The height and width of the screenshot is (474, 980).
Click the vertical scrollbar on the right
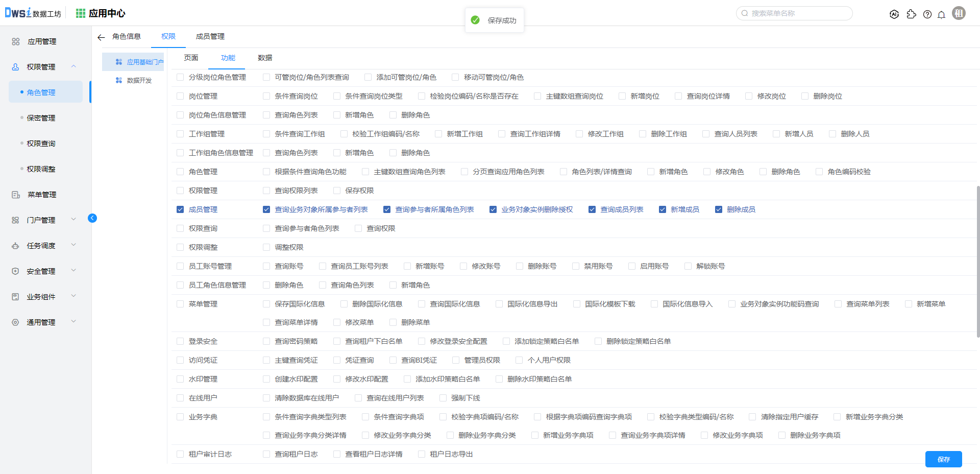click(978, 260)
